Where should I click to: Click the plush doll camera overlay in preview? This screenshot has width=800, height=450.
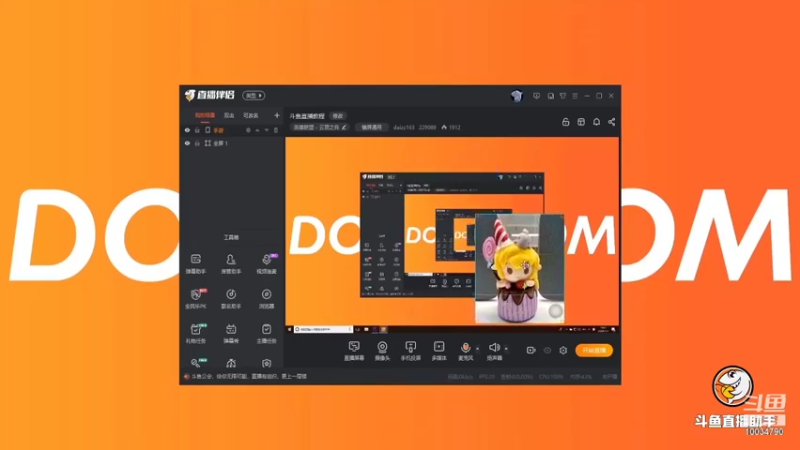(519, 268)
